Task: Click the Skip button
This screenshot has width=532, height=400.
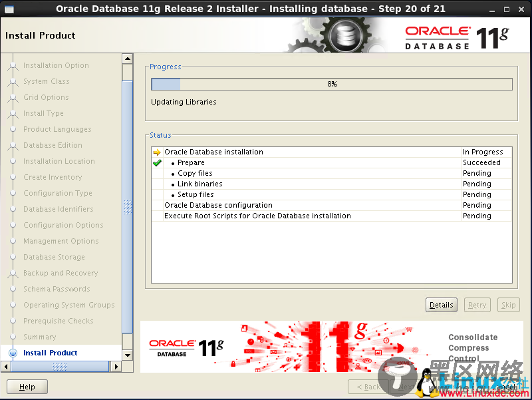Action: (x=508, y=305)
